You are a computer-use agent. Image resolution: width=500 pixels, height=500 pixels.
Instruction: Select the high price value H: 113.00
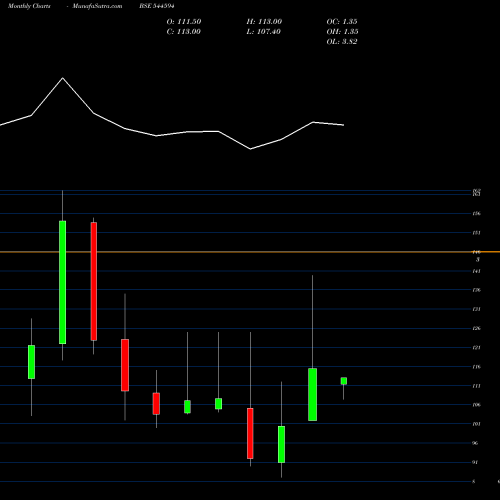[264, 22]
